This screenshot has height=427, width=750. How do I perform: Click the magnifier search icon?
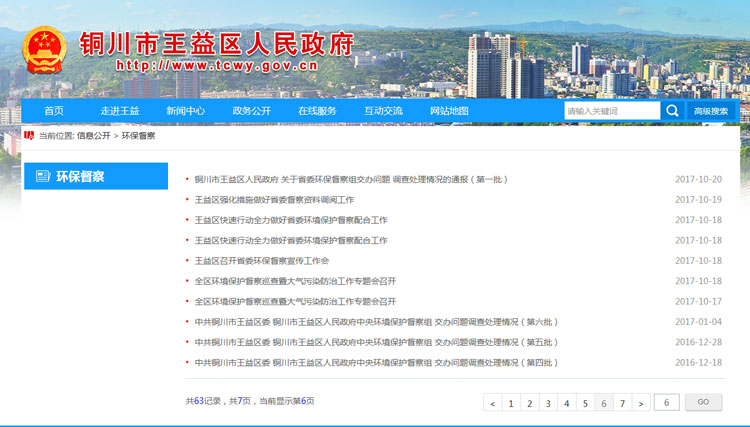tap(672, 111)
